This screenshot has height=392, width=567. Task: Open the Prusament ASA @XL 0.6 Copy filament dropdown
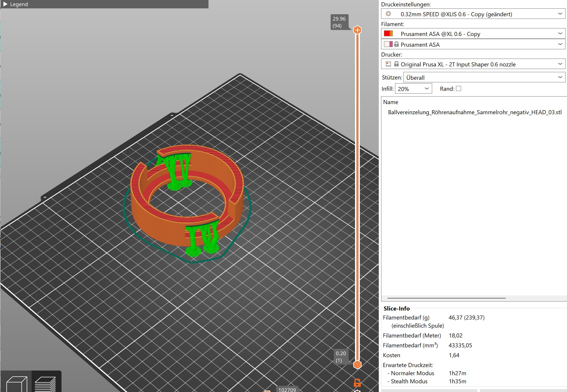pos(473,34)
